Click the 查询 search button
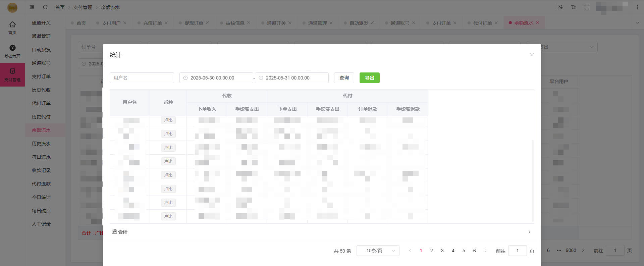Screen dimensions: 644x266 click(344, 78)
